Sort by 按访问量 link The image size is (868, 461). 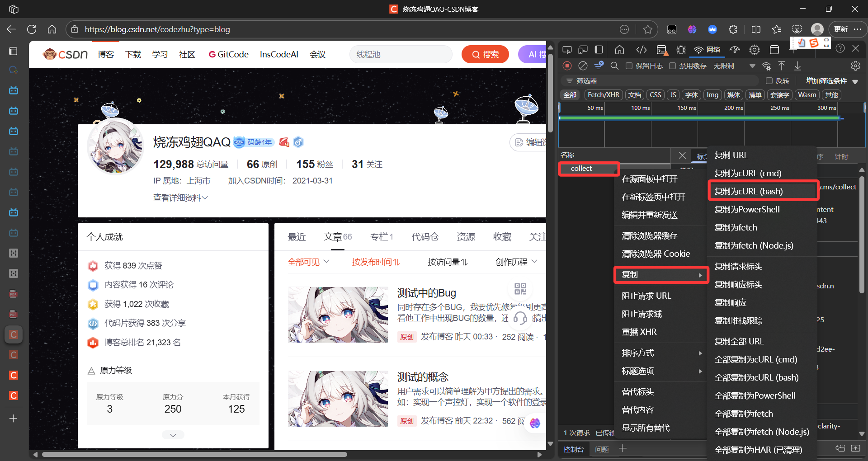click(448, 262)
